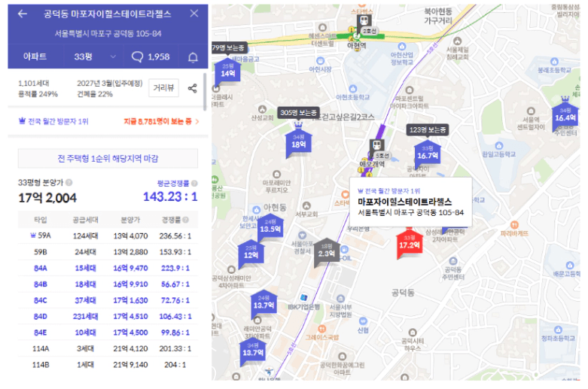Click the 산성교회 map marker
Image resolution: width=588 pixels, height=389 pixels.
tap(262, 109)
